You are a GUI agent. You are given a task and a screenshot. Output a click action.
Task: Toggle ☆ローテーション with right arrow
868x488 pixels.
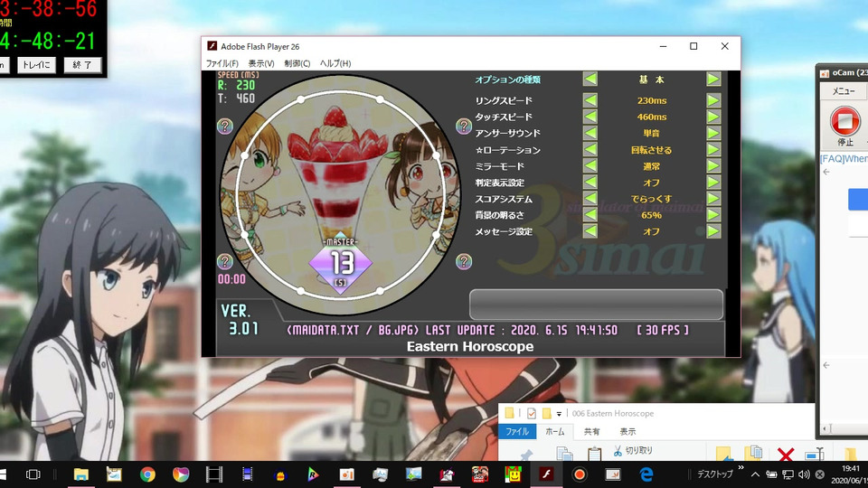(713, 150)
